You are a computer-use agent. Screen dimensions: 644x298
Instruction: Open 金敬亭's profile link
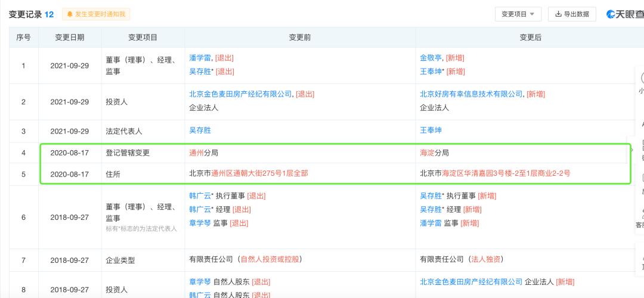[432, 58]
